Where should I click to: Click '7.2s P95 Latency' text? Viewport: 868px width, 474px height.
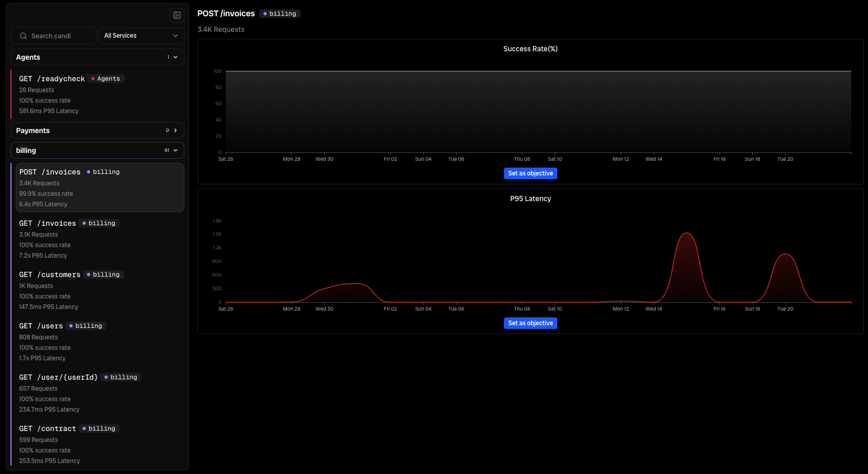43,256
